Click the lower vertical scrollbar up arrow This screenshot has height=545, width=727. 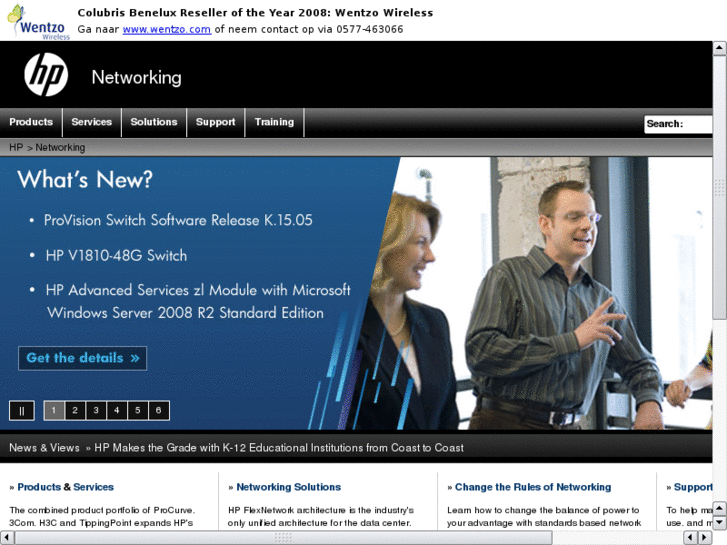point(720,509)
